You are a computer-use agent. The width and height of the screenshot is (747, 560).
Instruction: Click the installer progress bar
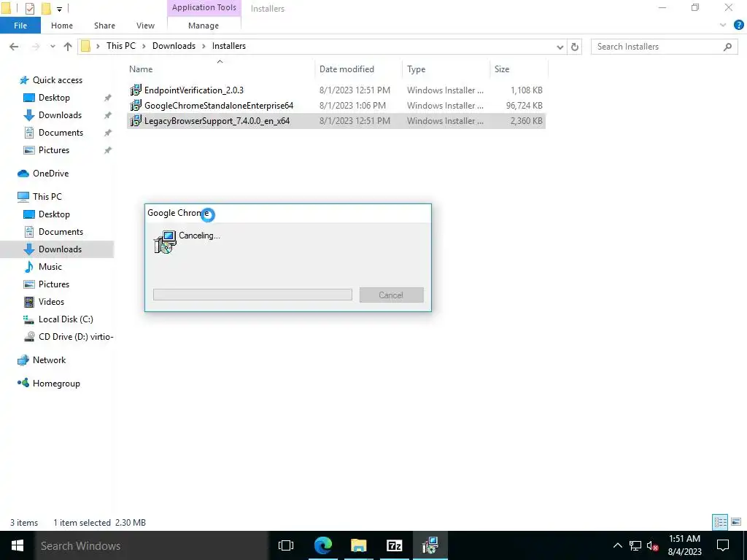click(252, 295)
